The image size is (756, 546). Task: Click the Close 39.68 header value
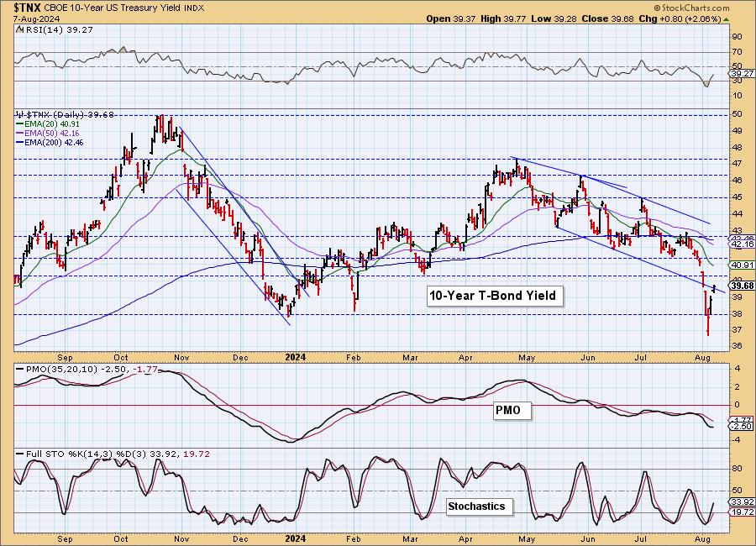pyautogui.click(x=607, y=18)
